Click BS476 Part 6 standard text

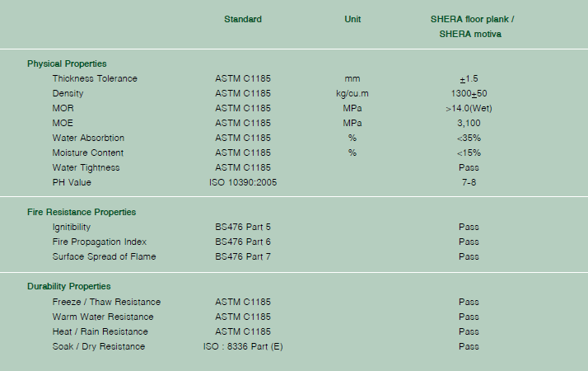(x=243, y=242)
